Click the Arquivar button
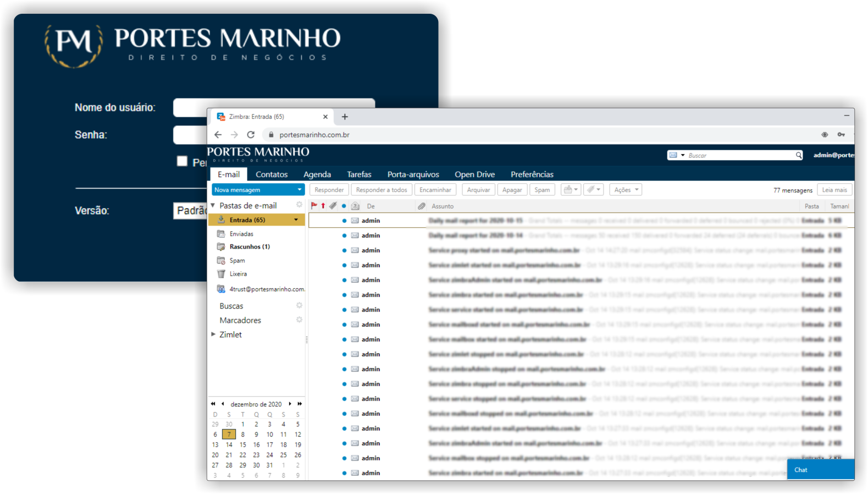This screenshot has width=868, height=494. 479,190
